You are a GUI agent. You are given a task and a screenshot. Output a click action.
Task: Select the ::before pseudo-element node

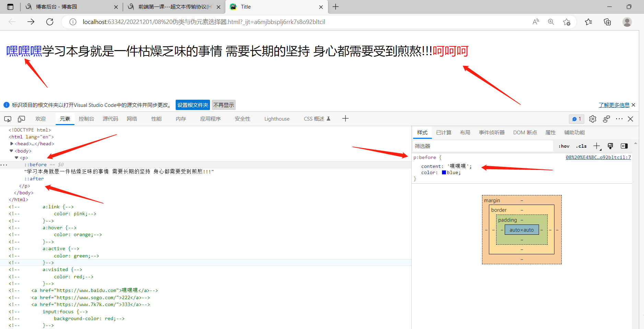point(35,164)
